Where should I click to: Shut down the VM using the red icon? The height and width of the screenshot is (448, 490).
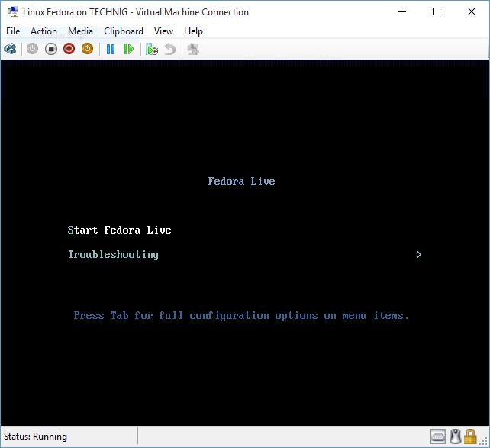(69, 49)
